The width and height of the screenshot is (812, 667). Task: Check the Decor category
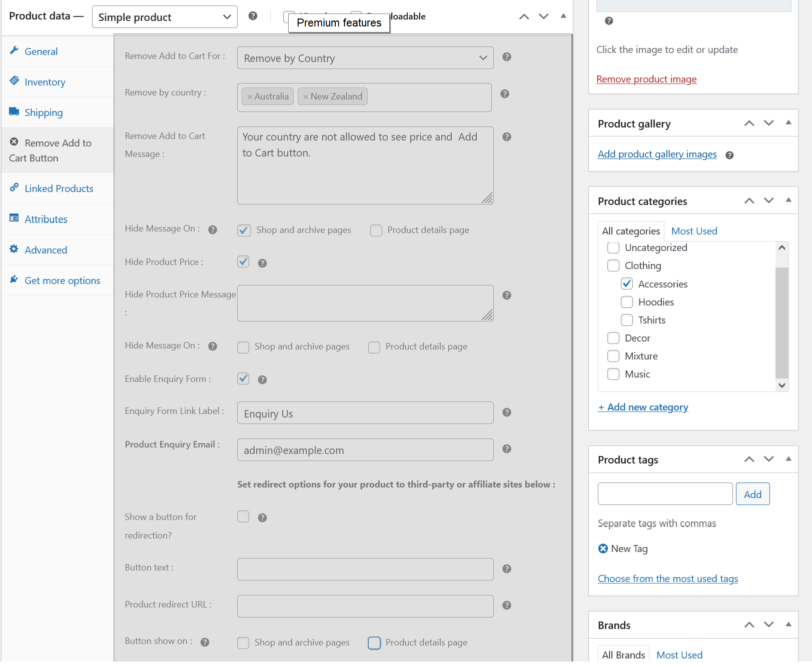(613, 338)
